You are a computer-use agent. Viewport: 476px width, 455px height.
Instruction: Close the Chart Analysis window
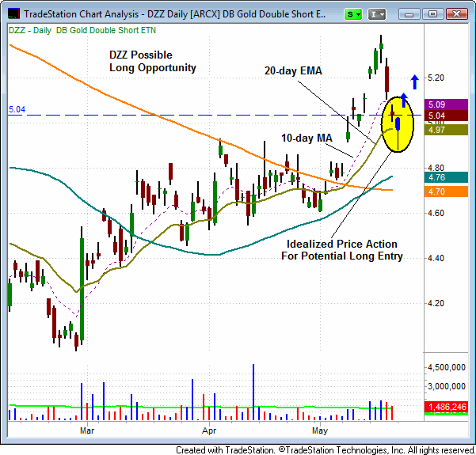[x=456, y=14]
